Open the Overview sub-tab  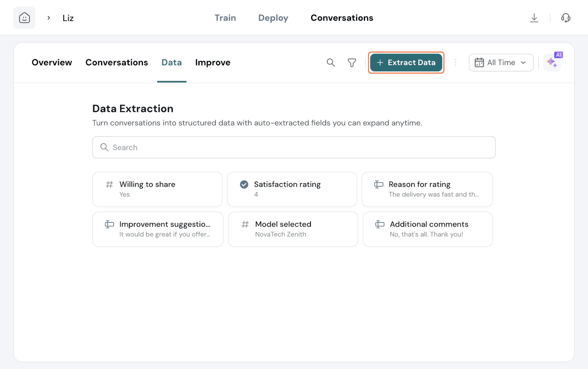tap(52, 62)
